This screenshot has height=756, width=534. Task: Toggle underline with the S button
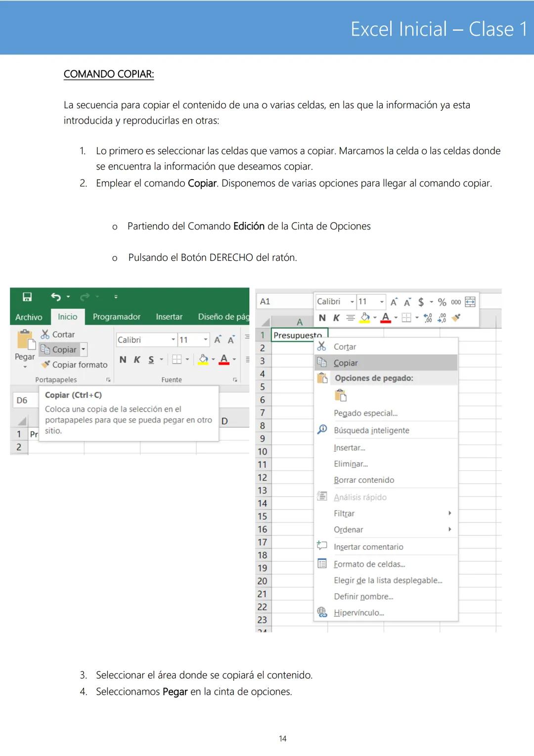(x=150, y=360)
